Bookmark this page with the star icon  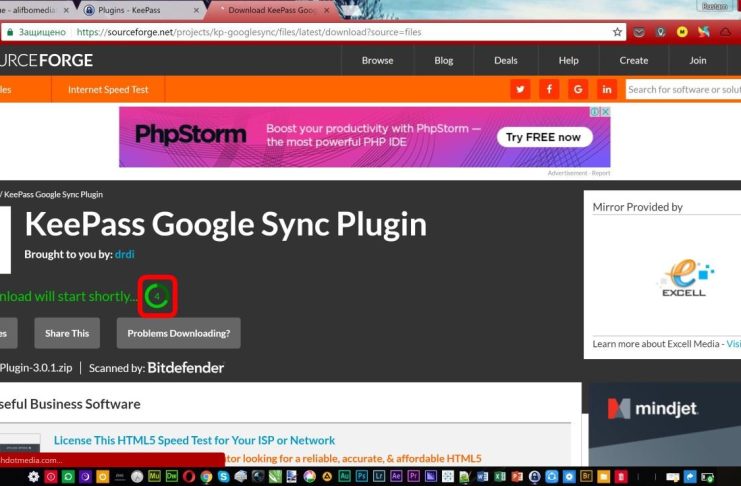click(617, 32)
